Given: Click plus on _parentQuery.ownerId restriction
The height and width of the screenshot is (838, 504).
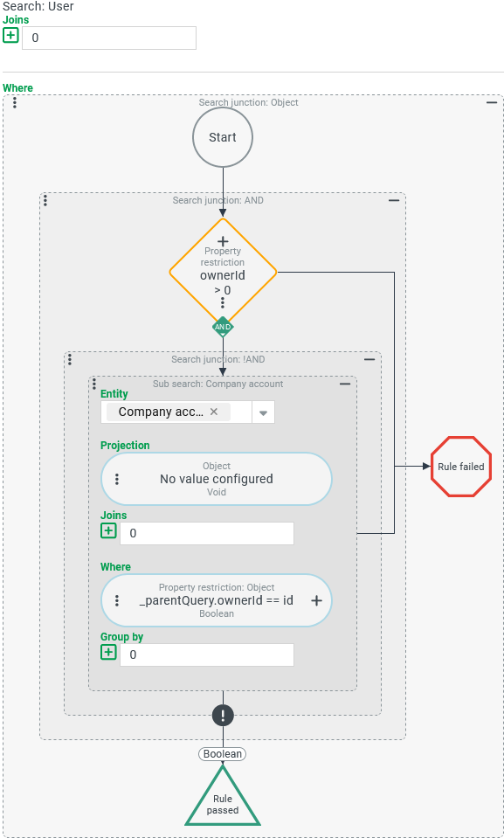Looking at the screenshot, I should pyautogui.click(x=316, y=600).
